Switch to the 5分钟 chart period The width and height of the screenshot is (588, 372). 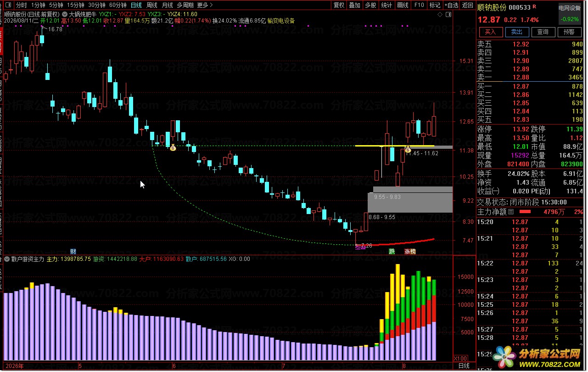point(56,6)
